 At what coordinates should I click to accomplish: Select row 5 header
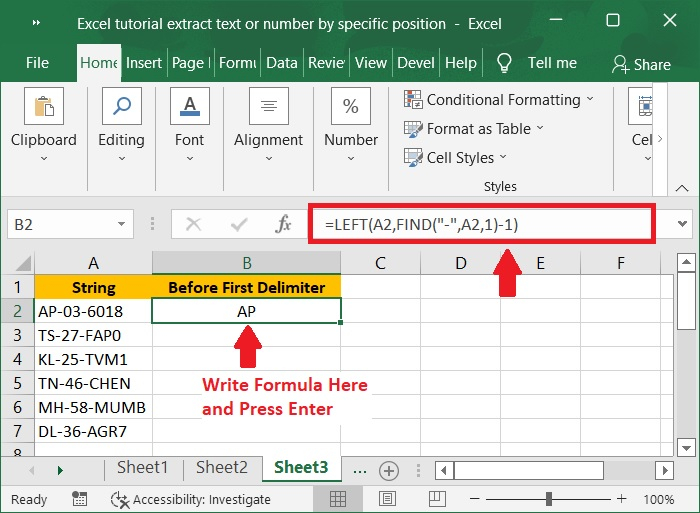coord(17,383)
